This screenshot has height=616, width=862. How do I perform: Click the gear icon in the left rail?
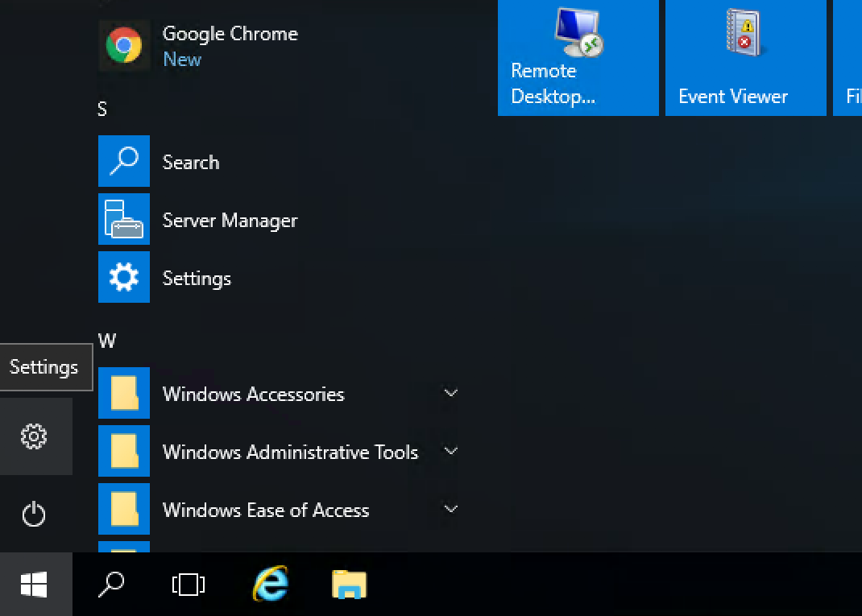pos(34,436)
